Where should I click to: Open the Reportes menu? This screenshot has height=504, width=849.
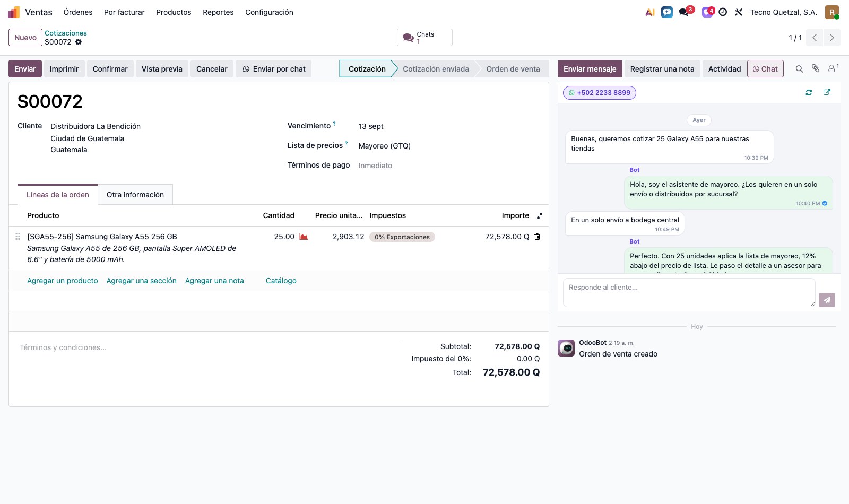coord(218,12)
